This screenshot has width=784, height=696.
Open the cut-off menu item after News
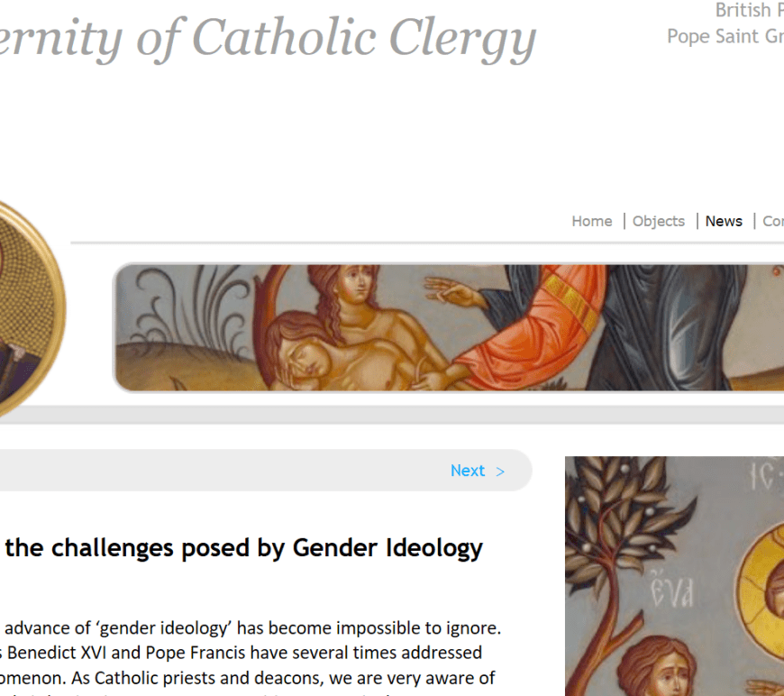click(x=772, y=221)
